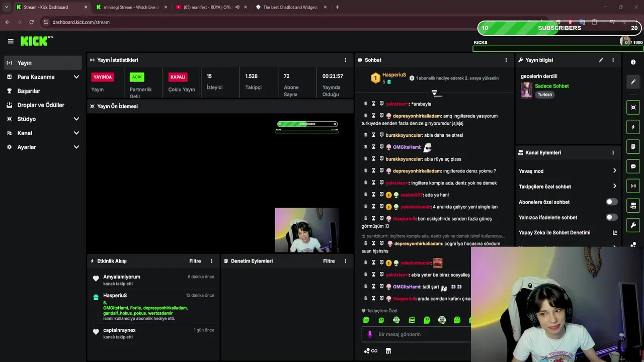This screenshot has width=644, height=362.
Task: Open the info icon in right toolbar
Action: click(x=633, y=62)
